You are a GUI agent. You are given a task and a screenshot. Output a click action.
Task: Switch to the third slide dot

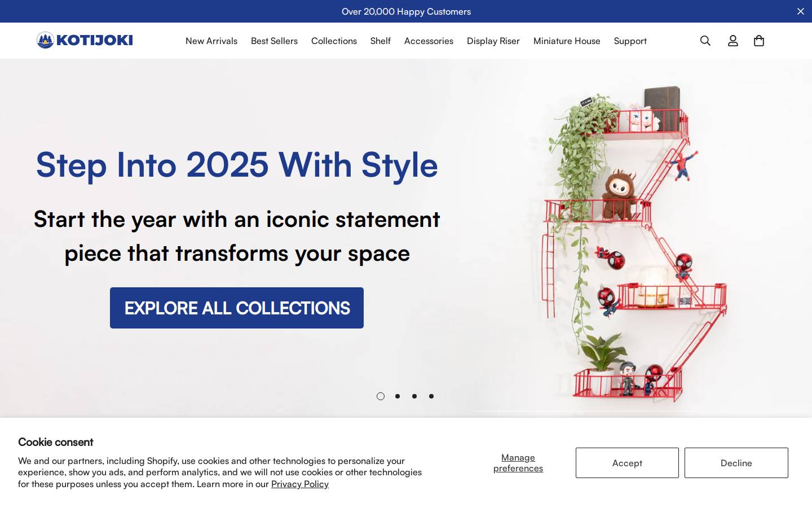414,396
